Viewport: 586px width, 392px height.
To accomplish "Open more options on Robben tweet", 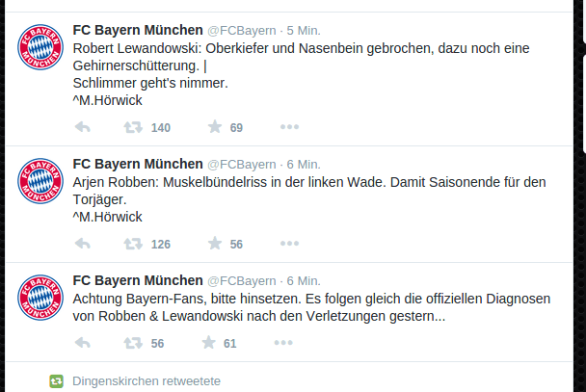I will tap(290, 244).
